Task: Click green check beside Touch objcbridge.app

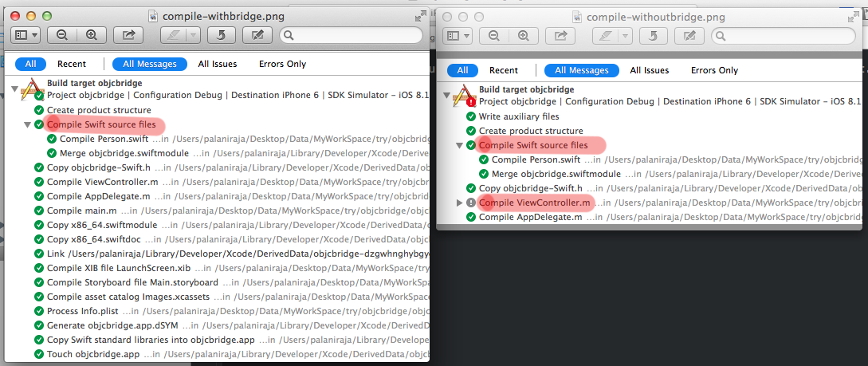Action: click(39, 354)
